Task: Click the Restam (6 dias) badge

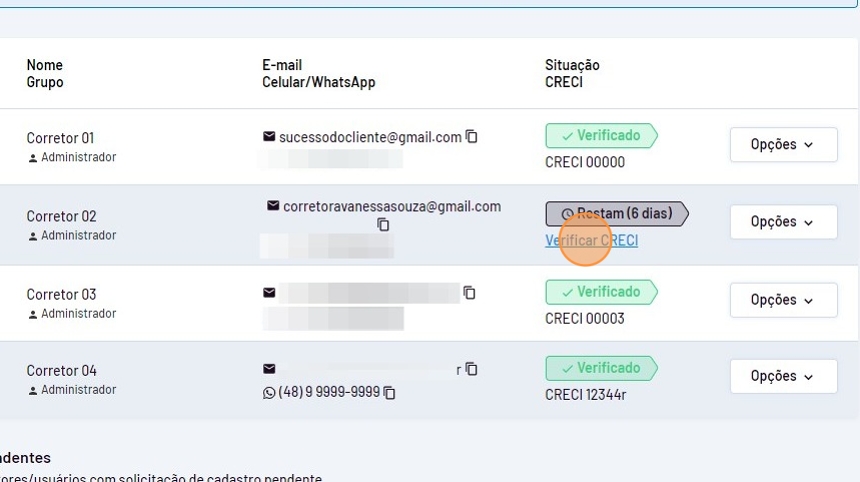Action: pyautogui.click(x=616, y=214)
